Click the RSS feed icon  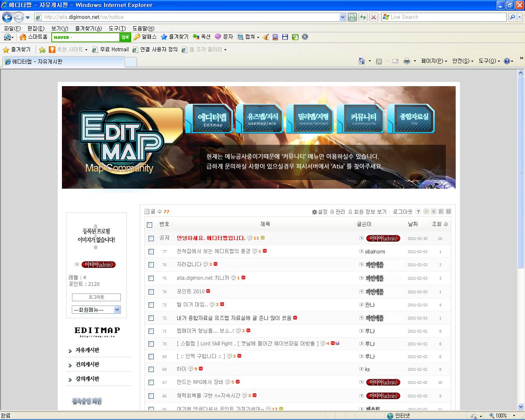tap(379, 61)
